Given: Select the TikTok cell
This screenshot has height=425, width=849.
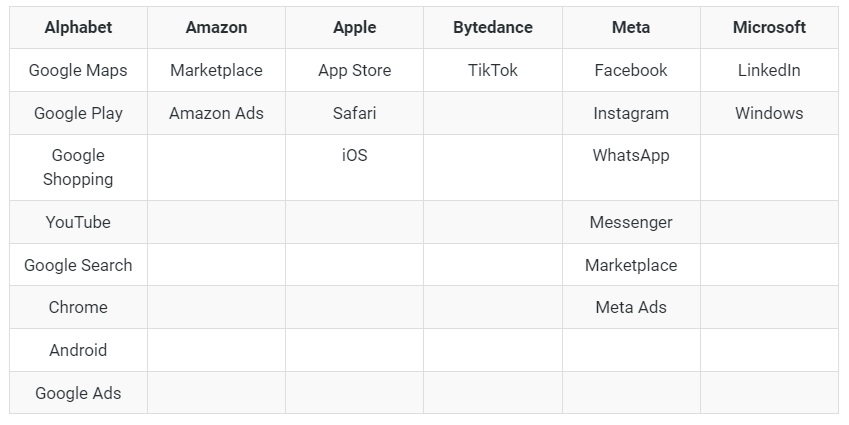Looking at the screenshot, I should click(x=492, y=71).
